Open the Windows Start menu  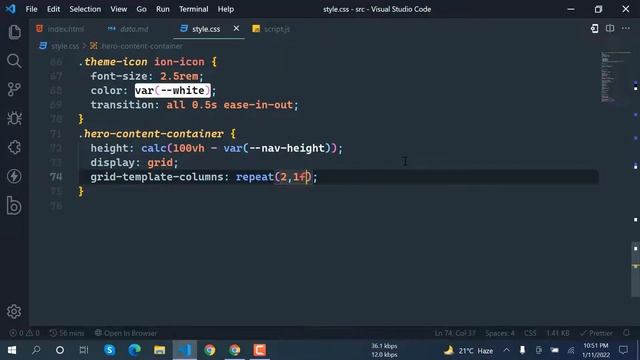12,350
